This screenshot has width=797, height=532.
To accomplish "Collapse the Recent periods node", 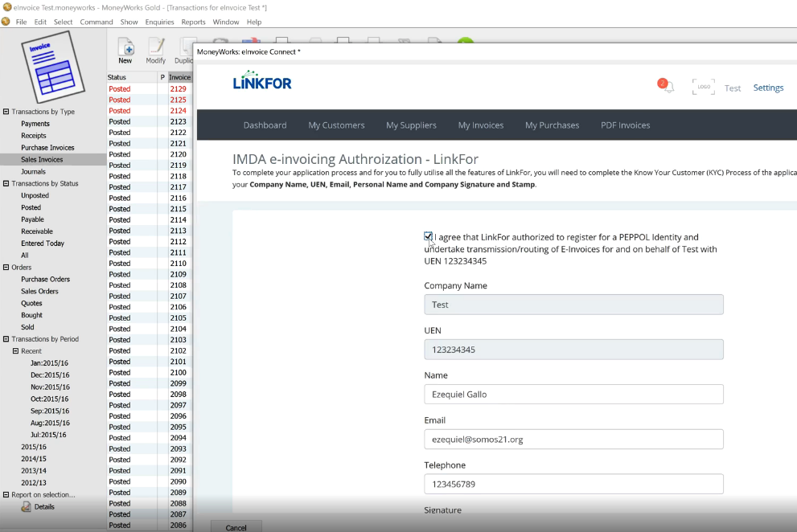I will click(x=15, y=351).
